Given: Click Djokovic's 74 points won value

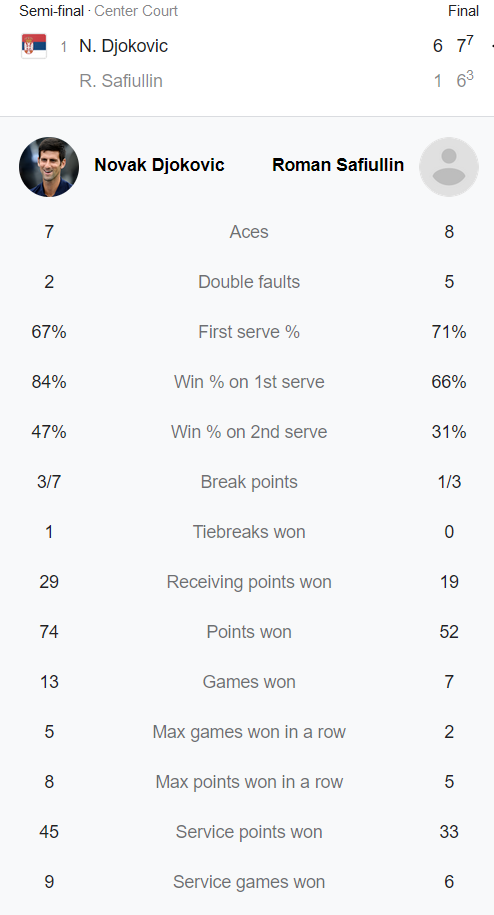Looking at the screenshot, I should pyautogui.click(x=49, y=632).
